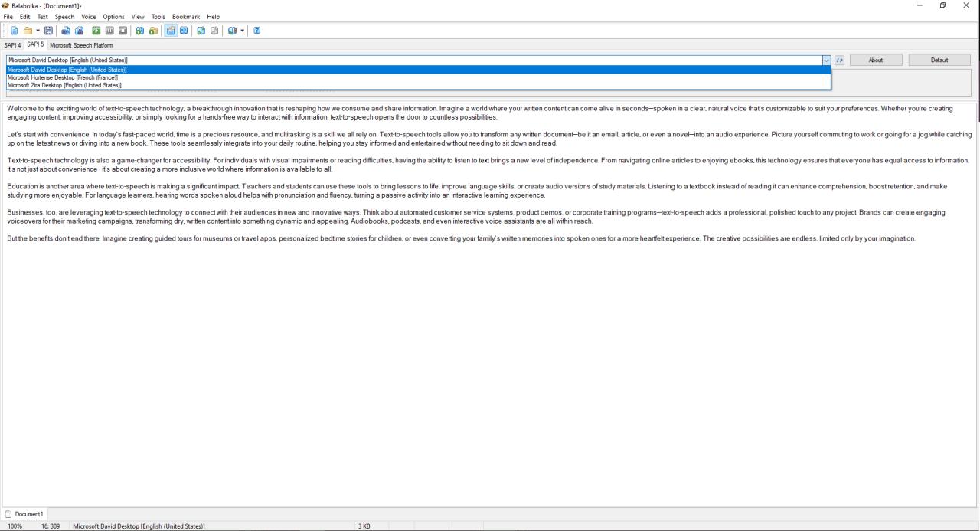Open the Options menu
The image size is (980, 531).
point(114,17)
